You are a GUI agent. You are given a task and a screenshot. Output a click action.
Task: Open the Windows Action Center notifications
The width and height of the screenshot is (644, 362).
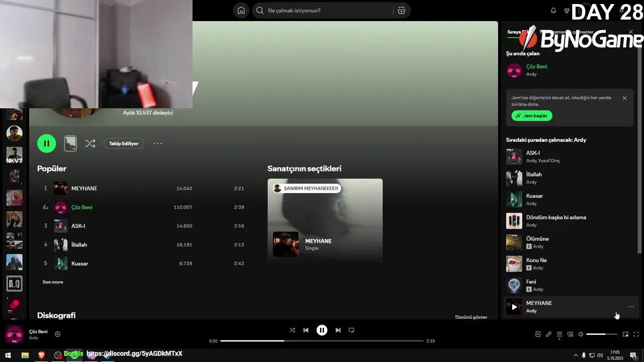click(x=633, y=355)
